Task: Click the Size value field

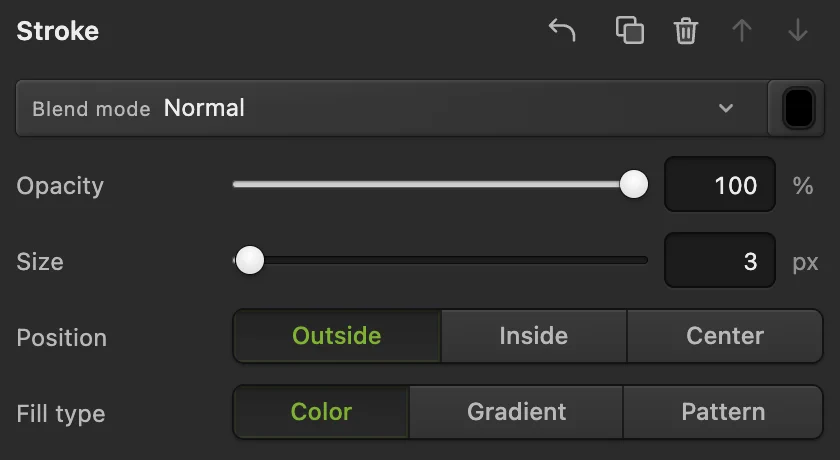Action: tap(719, 260)
